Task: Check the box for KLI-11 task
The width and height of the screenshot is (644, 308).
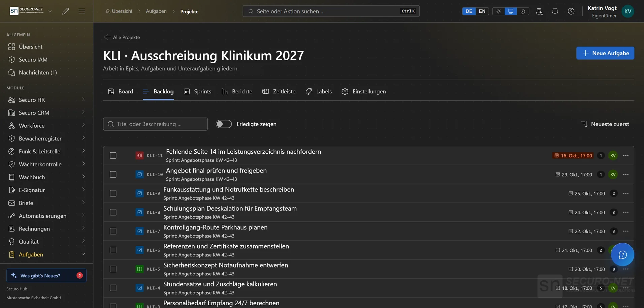Action: tap(113, 155)
